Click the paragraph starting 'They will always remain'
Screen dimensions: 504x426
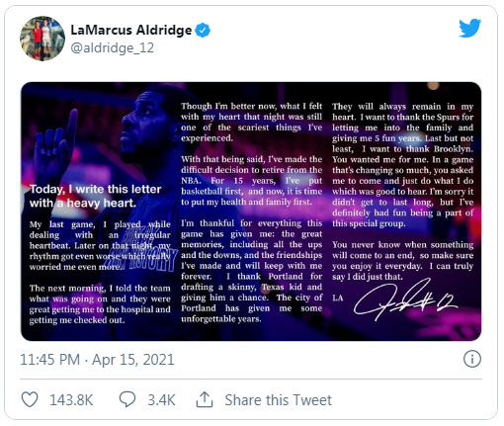402,165
